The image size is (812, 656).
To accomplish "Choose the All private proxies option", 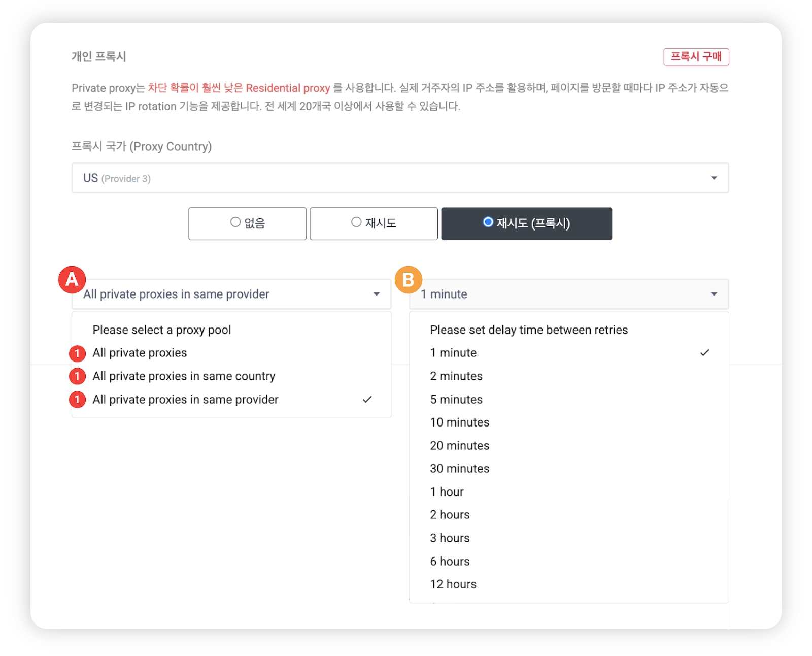I will pos(140,353).
